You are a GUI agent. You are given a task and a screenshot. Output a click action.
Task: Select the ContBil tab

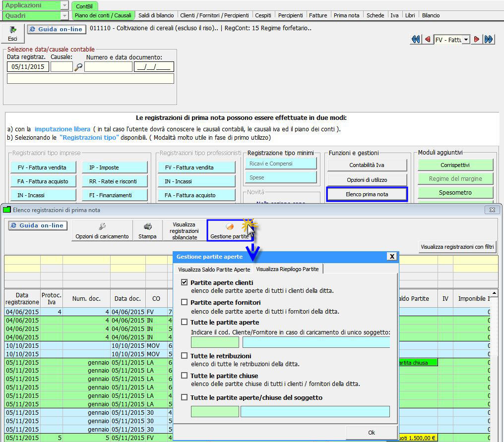84,6
